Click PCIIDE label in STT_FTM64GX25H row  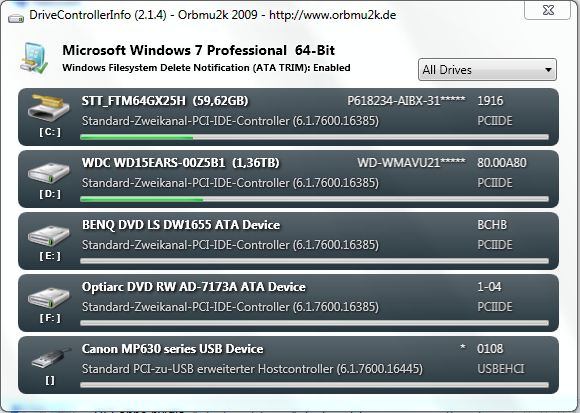(495, 121)
